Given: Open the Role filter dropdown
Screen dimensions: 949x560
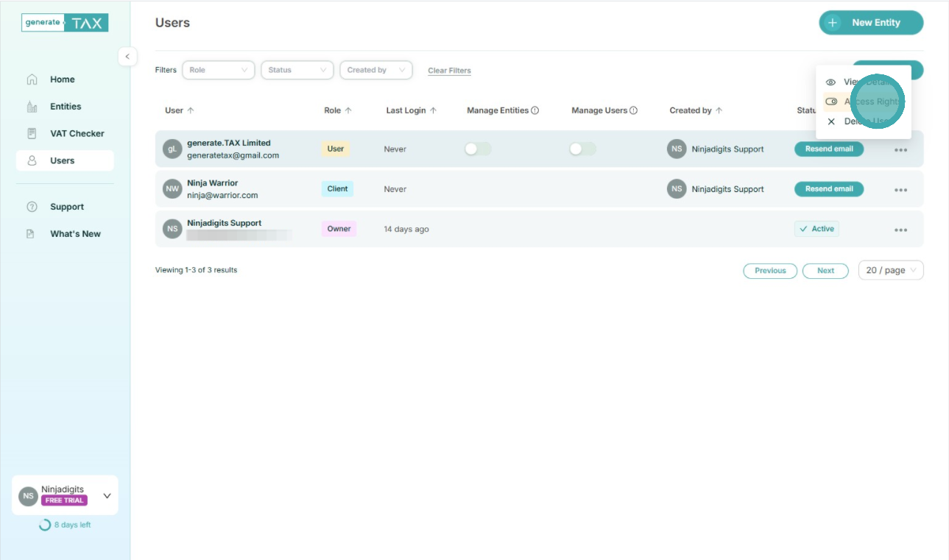Looking at the screenshot, I should (x=218, y=70).
